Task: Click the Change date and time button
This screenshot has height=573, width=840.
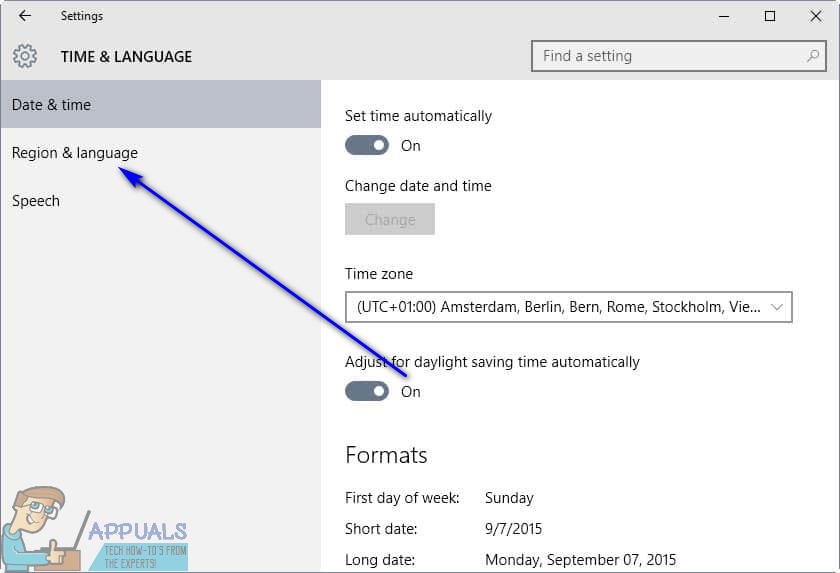Action: pos(390,220)
